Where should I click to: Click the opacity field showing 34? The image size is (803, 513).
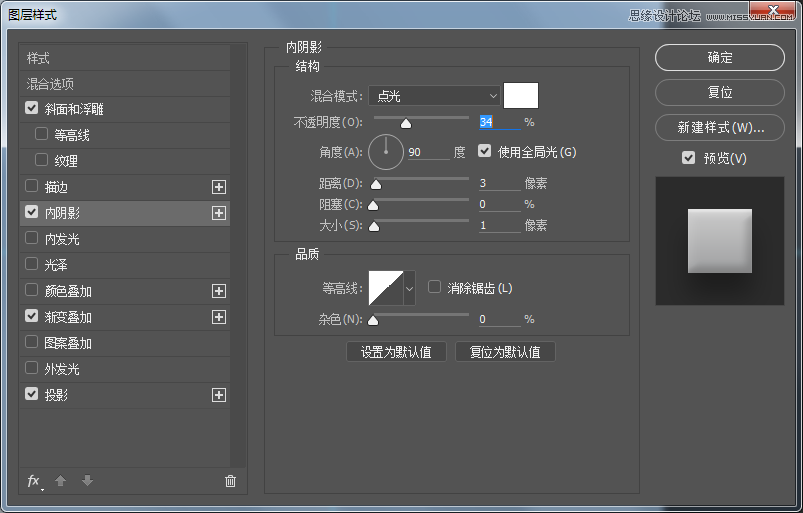(499, 122)
